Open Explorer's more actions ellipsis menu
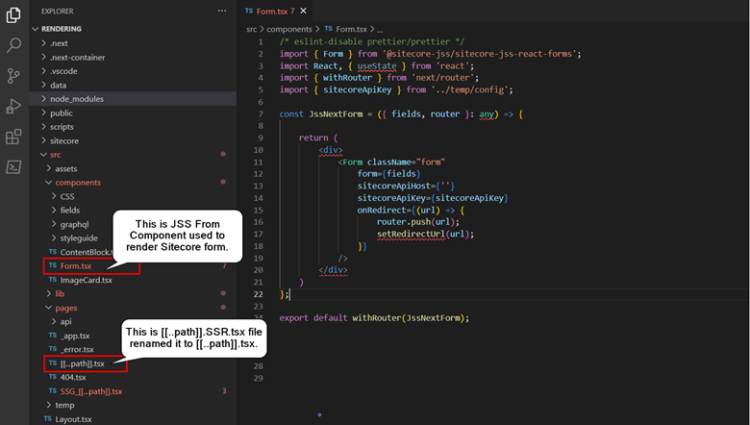The height and width of the screenshot is (425, 750). click(222, 10)
